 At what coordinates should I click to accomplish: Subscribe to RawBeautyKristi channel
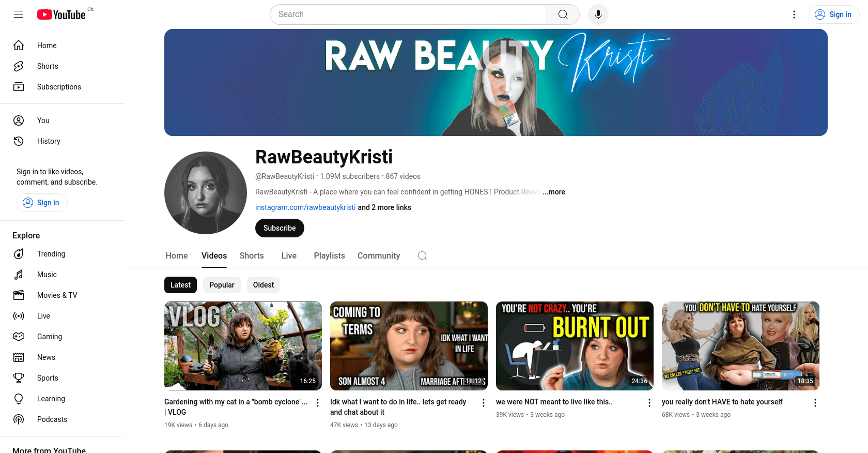[280, 228]
